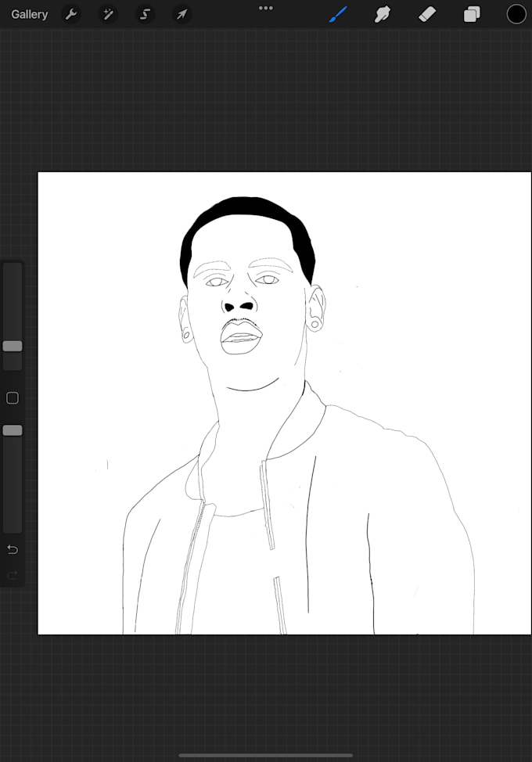Activate the Selection tool
The height and width of the screenshot is (762, 532).
click(x=145, y=15)
